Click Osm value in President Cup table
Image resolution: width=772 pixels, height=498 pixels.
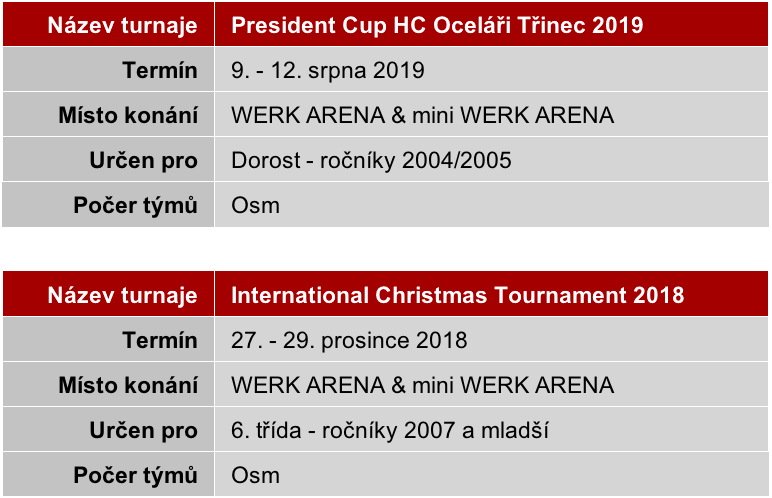tap(255, 206)
